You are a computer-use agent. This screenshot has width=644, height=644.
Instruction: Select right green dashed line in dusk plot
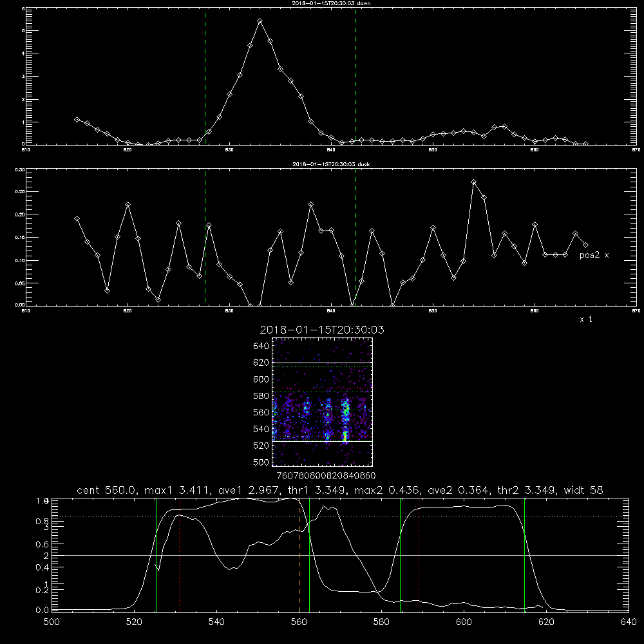pyautogui.click(x=355, y=238)
